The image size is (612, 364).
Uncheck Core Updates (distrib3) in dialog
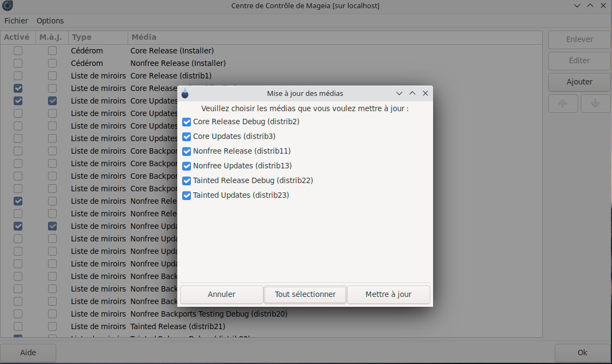coord(187,137)
